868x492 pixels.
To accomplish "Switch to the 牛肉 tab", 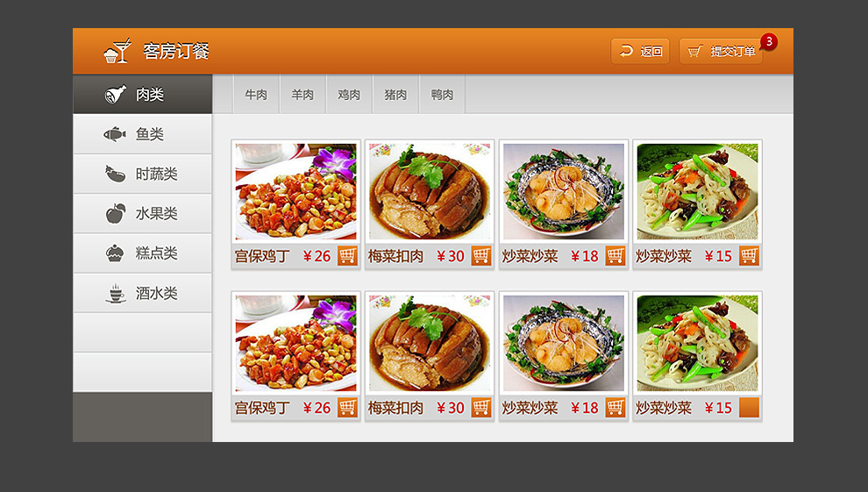I will point(256,95).
